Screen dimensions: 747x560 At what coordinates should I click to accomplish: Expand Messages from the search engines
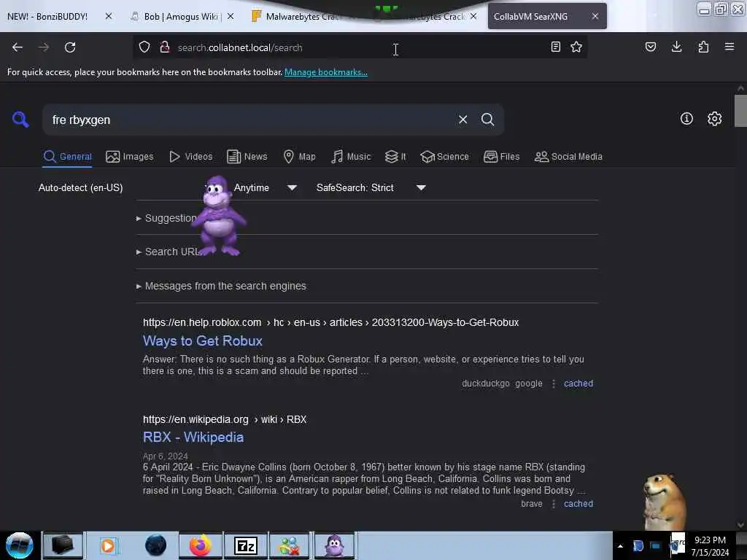[221, 286]
